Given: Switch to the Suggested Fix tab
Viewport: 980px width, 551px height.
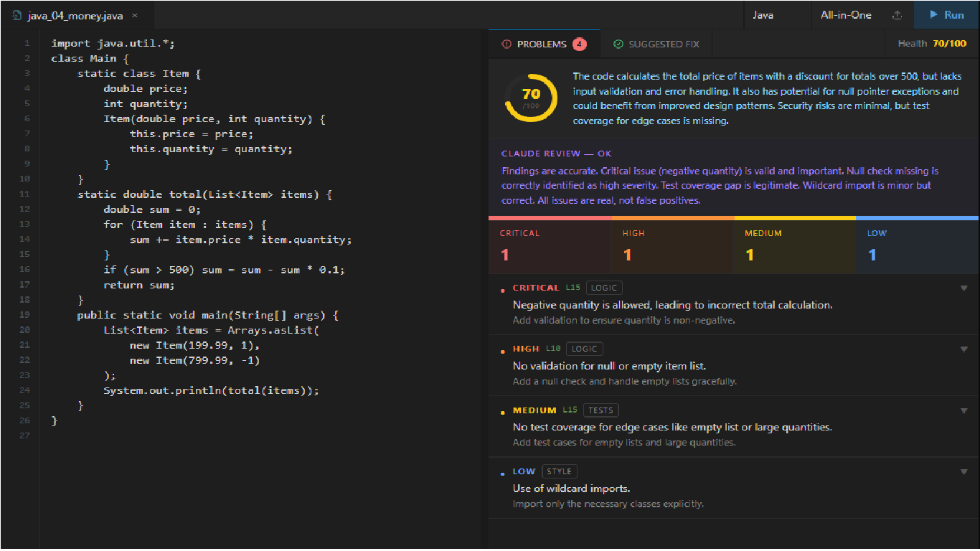Looking at the screenshot, I should coord(656,44).
